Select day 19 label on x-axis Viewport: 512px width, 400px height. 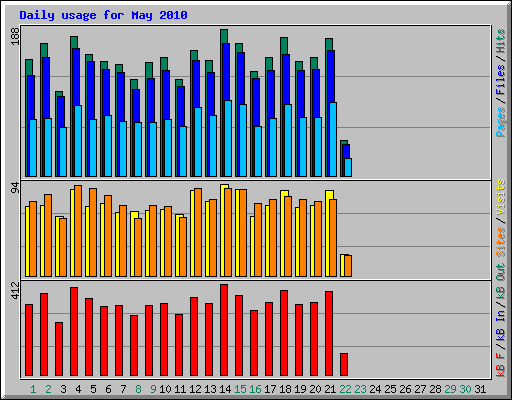[x=300, y=389]
